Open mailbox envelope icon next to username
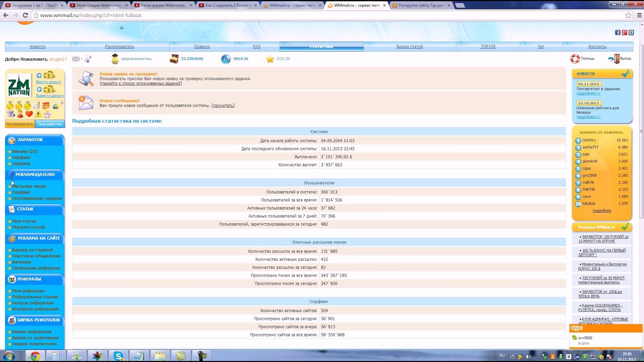Viewport: 644px width, 362px height. (x=76, y=59)
